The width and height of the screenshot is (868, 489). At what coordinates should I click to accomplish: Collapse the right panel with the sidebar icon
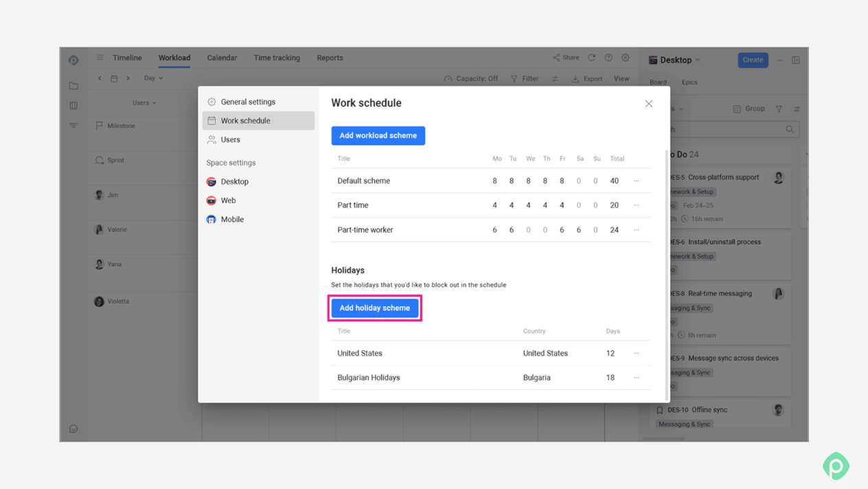coord(796,60)
